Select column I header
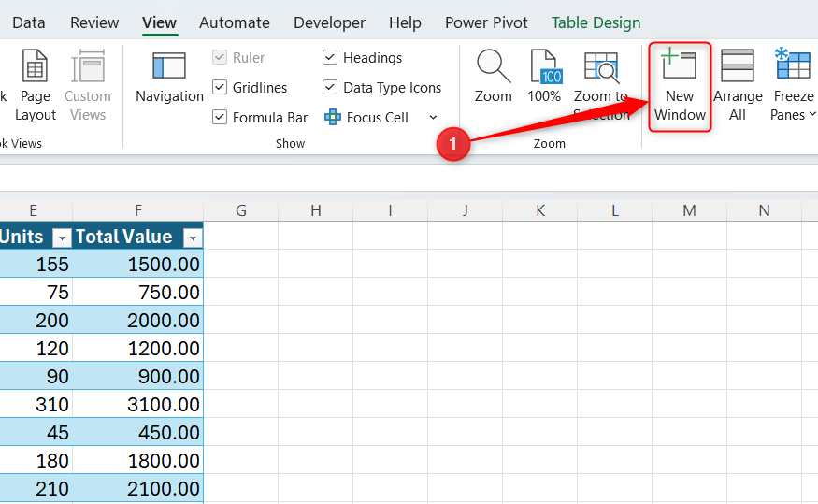This screenshot has width=818, height=504. tap(390, 210)
